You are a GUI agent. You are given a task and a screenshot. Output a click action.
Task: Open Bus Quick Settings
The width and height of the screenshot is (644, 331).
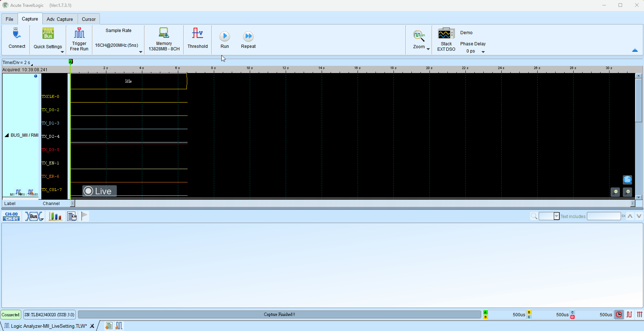pyautogui.click(x=48, y=34)
